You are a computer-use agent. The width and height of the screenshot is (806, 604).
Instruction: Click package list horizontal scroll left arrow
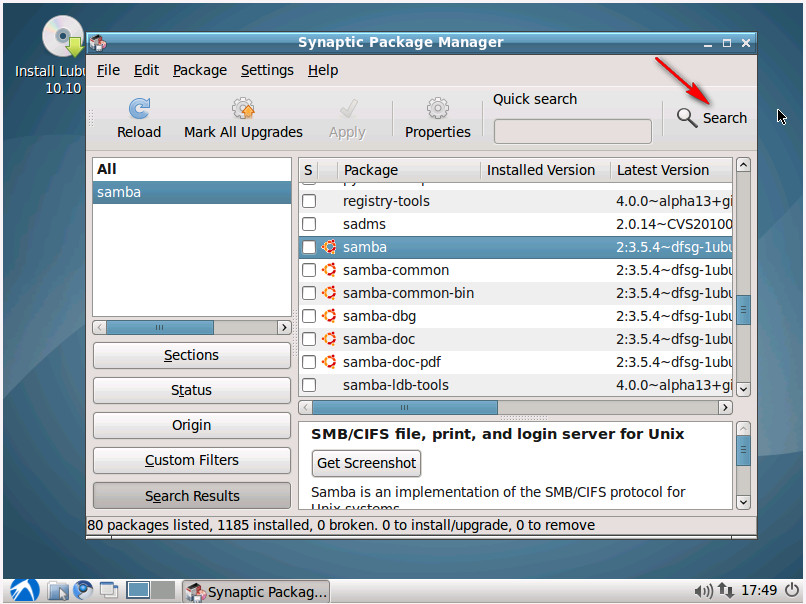click(305, 408)
